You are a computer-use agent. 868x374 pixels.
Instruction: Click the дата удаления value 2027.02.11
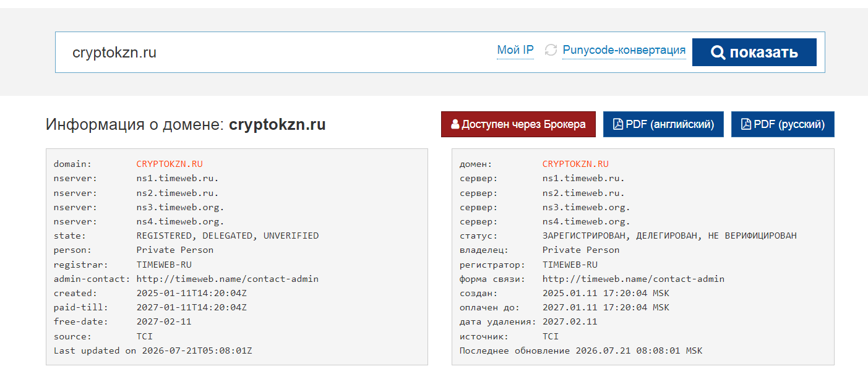[570, 321]
